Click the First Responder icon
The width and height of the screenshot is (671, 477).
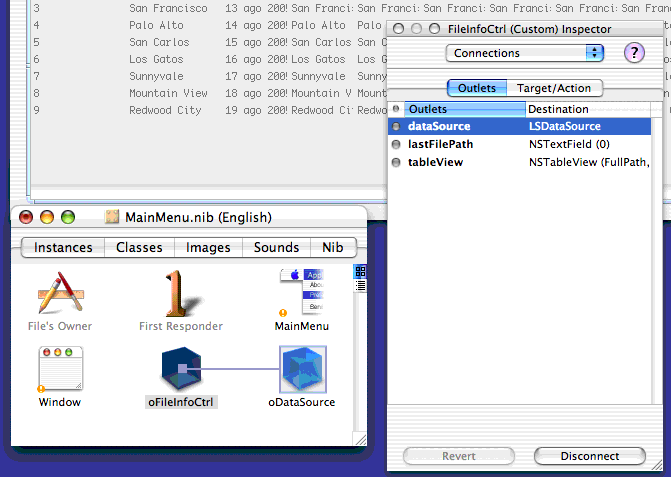(x=180, y=296)
